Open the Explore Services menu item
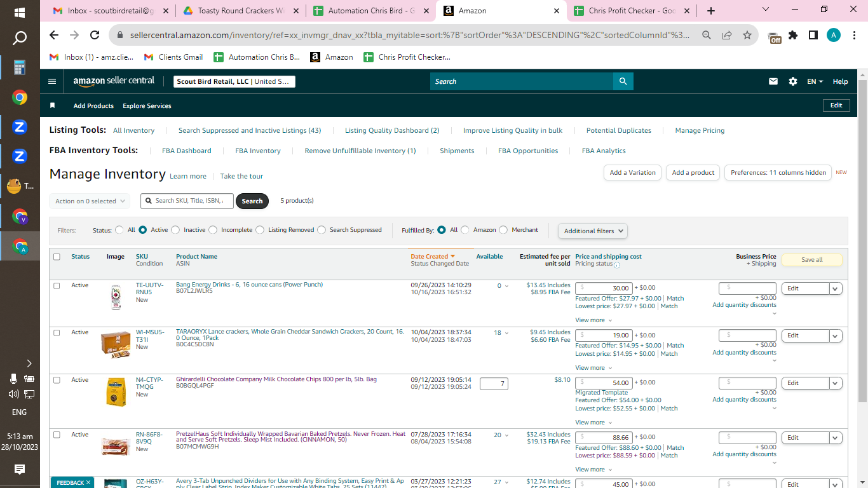Image resolution: width=868 pixels, height=488 pixels. click(x=147, y=105)
